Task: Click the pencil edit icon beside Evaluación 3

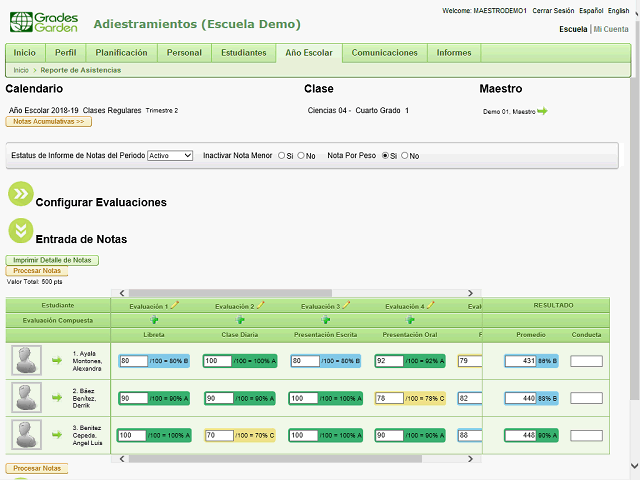Action: (347, 305)
